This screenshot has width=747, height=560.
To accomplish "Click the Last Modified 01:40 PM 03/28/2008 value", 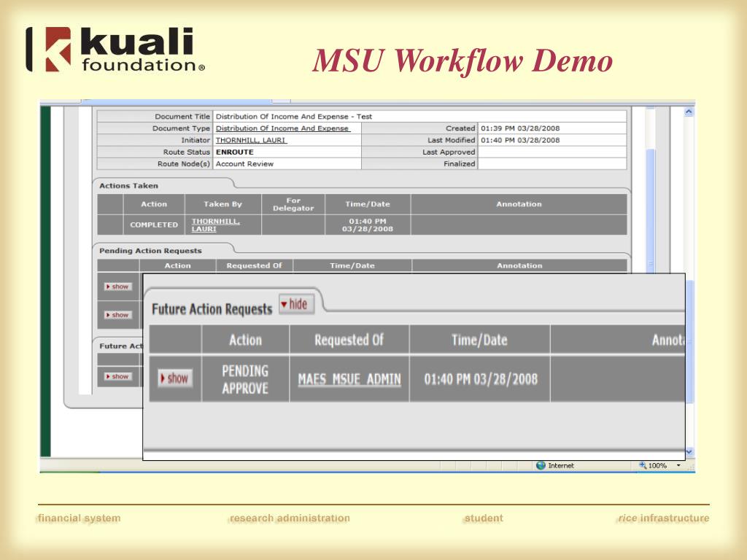I will coord(519,140).
